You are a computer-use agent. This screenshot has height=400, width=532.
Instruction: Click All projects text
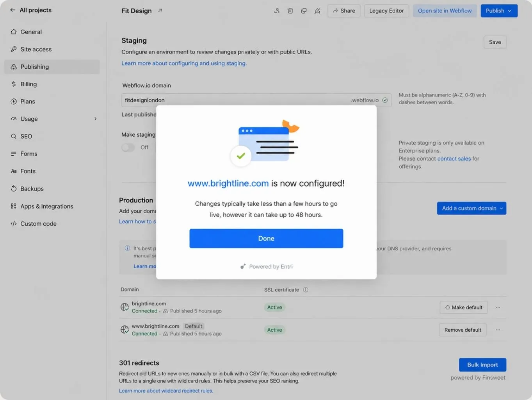coord(36,10)
